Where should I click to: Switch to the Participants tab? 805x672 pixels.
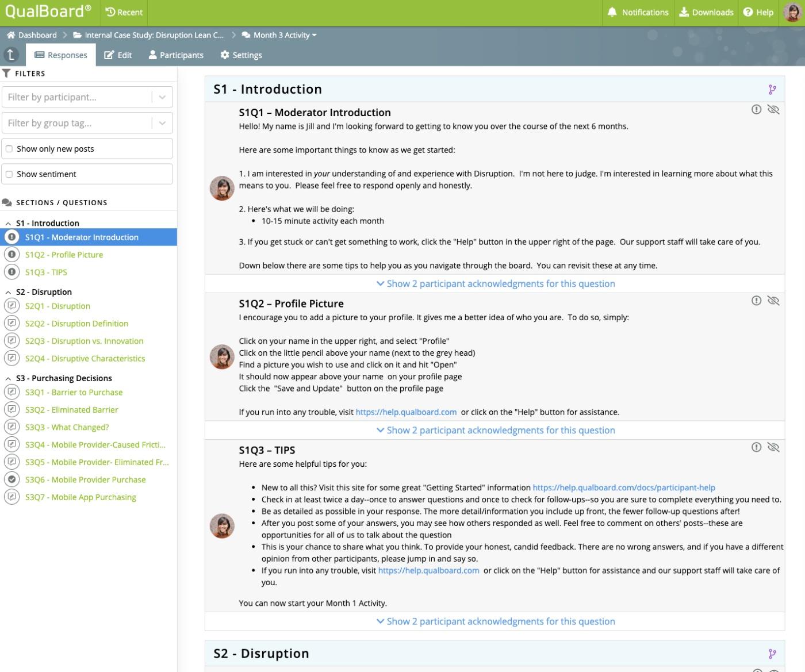click(176, 55)
